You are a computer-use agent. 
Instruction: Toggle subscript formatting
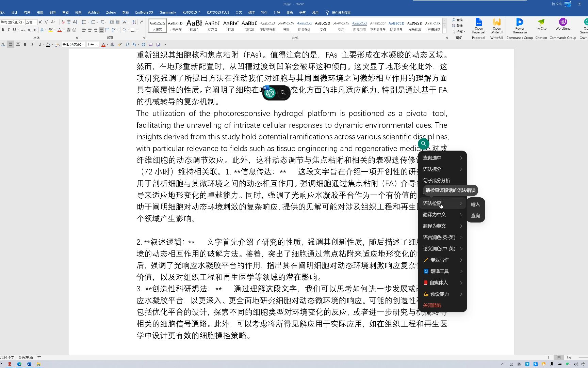point(29,30)
